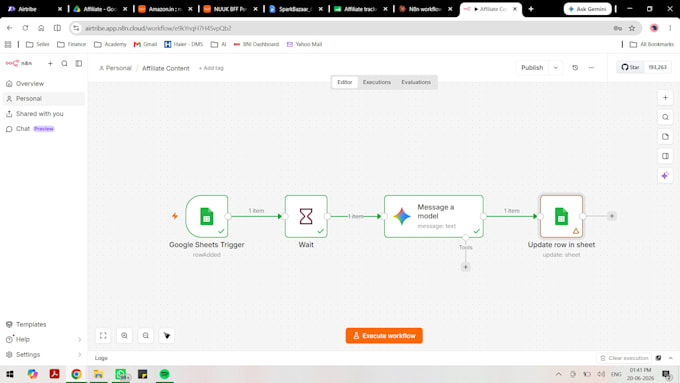The image size is (680, 383).
Task: Collapse the n8n sidebar
Action: pyautogui.click(x=78, y=63)
